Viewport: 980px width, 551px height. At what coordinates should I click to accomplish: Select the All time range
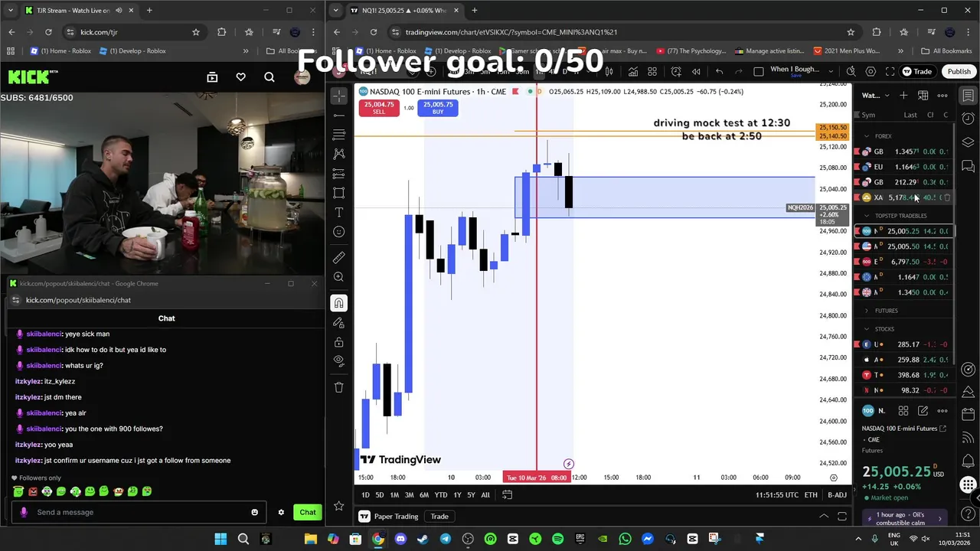[485, 495]
